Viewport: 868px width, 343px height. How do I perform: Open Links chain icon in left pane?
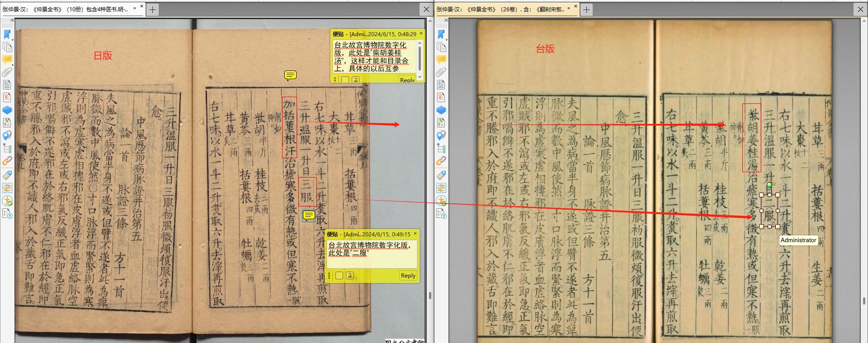(x=7, y=161)
